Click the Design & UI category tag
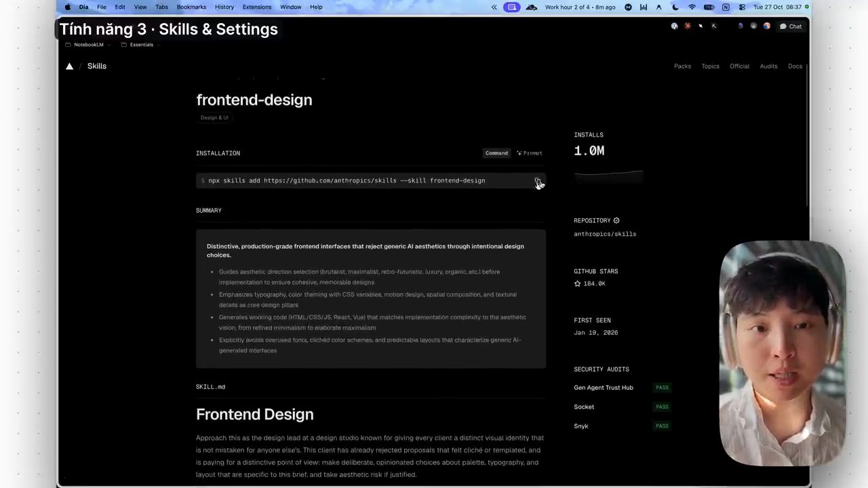This screenshot has width=868, height=488. (214, 118)
